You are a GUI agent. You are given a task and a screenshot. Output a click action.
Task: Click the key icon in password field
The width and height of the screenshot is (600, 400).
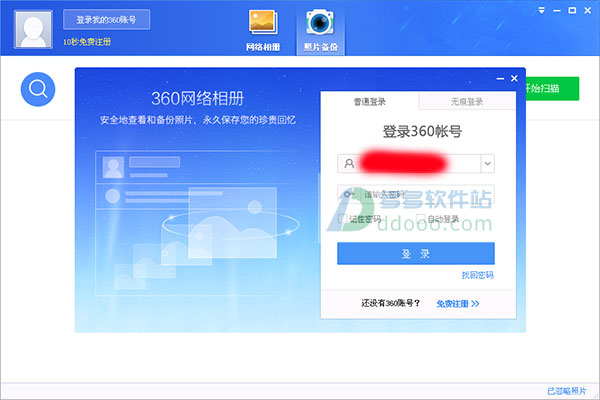(349, 194)
